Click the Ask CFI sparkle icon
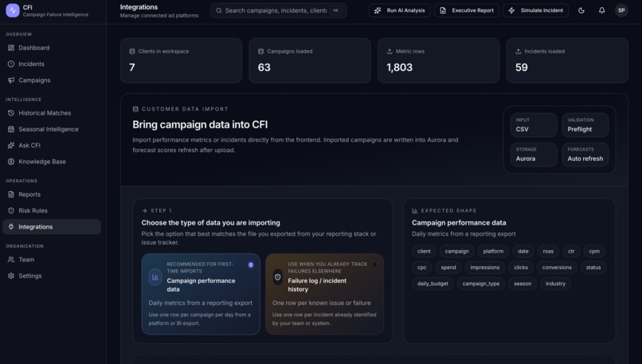 (x=11, y=145)
